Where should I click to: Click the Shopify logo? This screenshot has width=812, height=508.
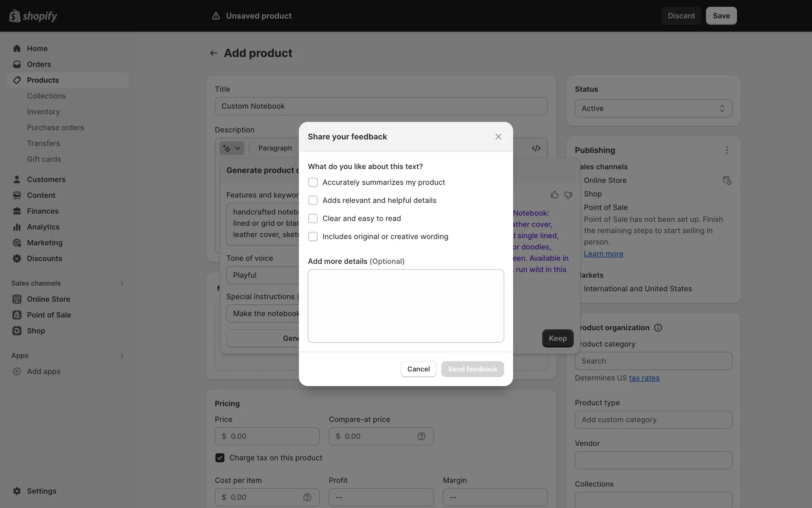[33, 16]
